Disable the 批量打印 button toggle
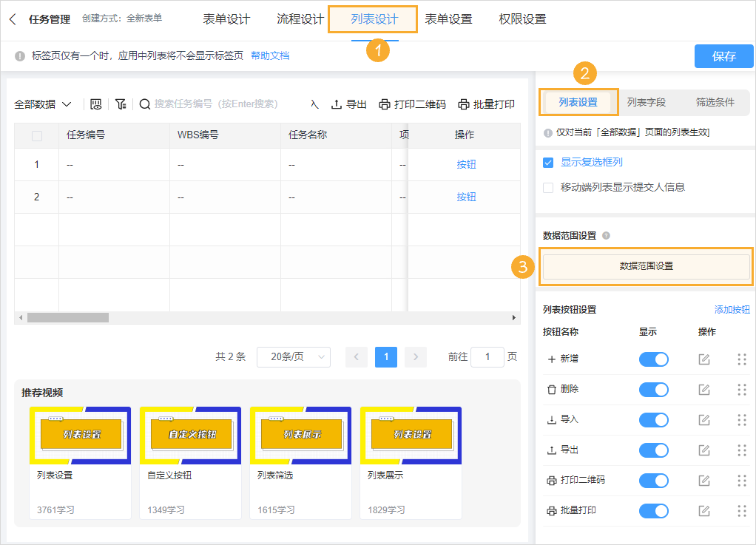 pyautogui.click(x=652, y=510)
